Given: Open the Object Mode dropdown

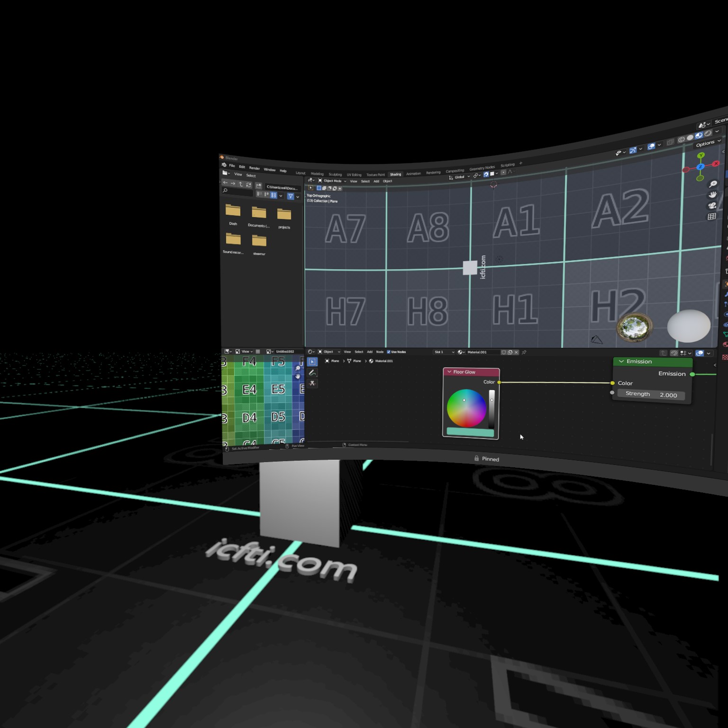Looking at the screenshot, I should click(332, 181).
